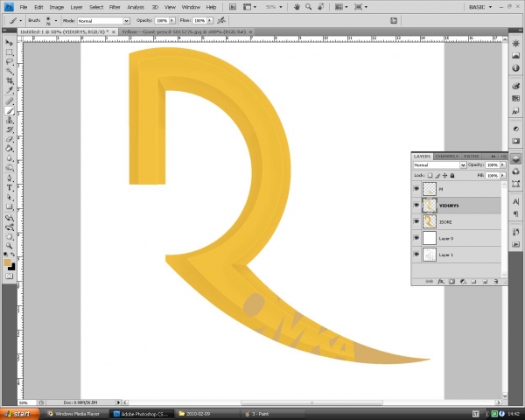Open the File menu
Image resolution: width=525 pixels, height=420 pixels.
coord(24,7)
